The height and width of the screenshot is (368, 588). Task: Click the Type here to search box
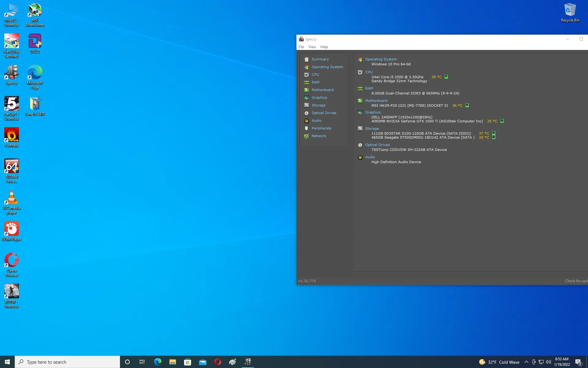(67, 362)
